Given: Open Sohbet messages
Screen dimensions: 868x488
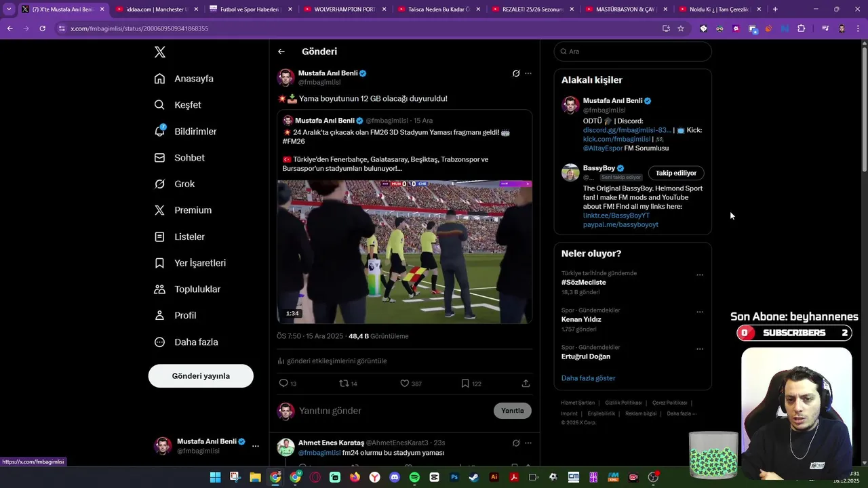Looking at the screenshot, I should (x=179, y=158).
